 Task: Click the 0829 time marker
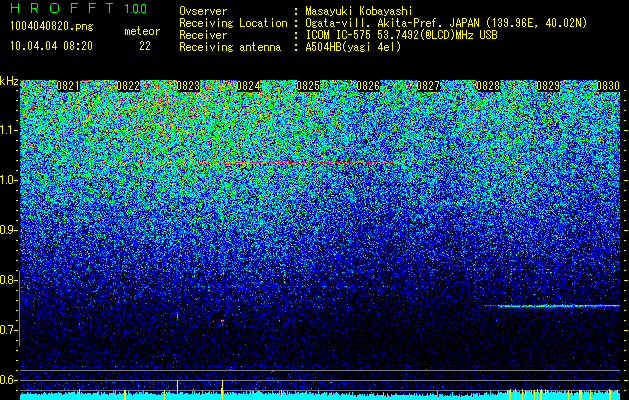point(548,86)
